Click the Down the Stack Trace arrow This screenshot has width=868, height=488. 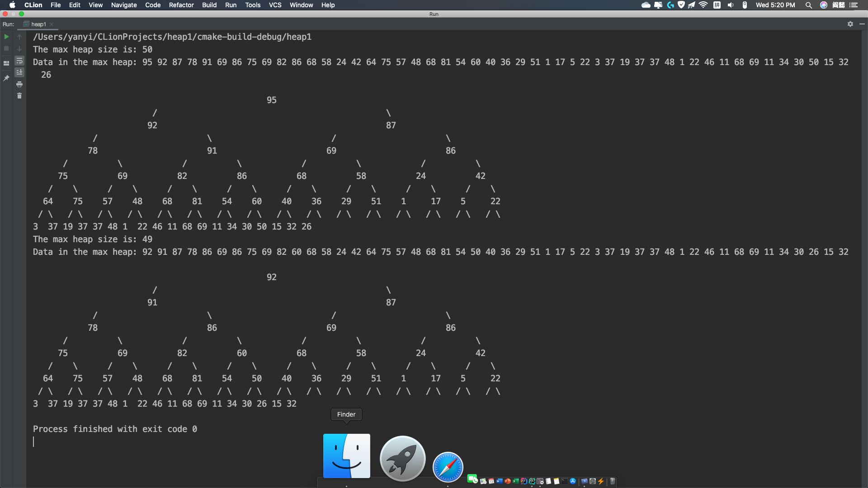pos(19,48)
